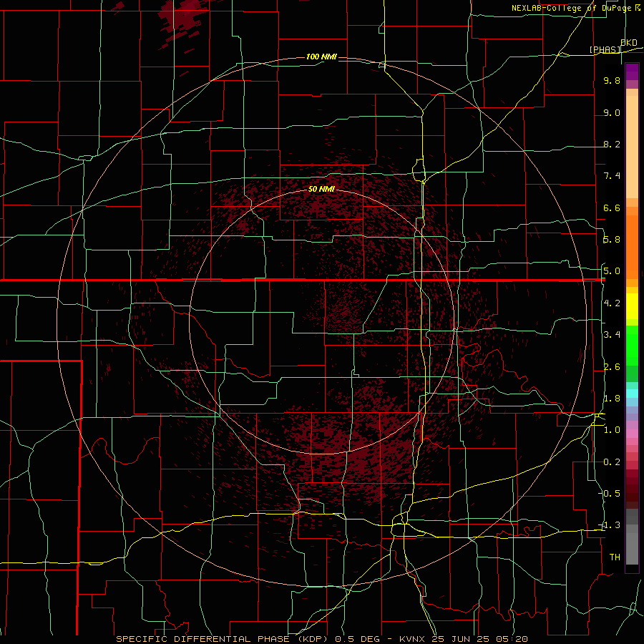
Task: Click the 6.6 scale value
Action: click(x=612, y=208)
